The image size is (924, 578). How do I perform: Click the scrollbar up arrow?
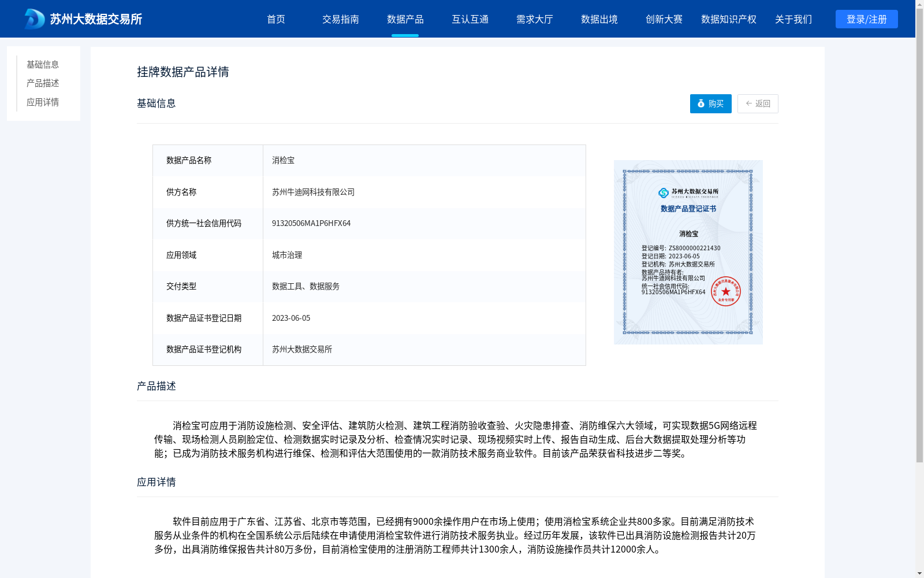[919, 4]
